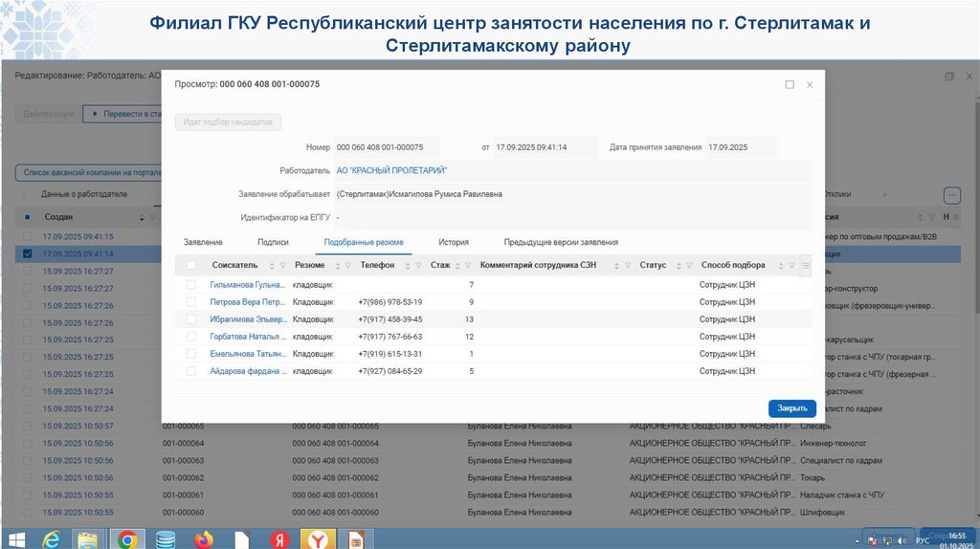Open applicant Емельянова Татьян link
980x549 pixels.
(x=248, y=354)
